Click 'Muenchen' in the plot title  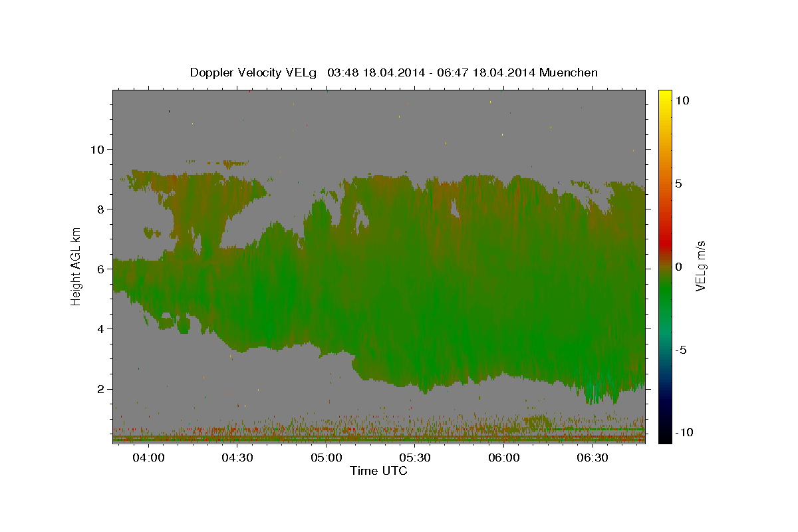(x=569, y=72)
